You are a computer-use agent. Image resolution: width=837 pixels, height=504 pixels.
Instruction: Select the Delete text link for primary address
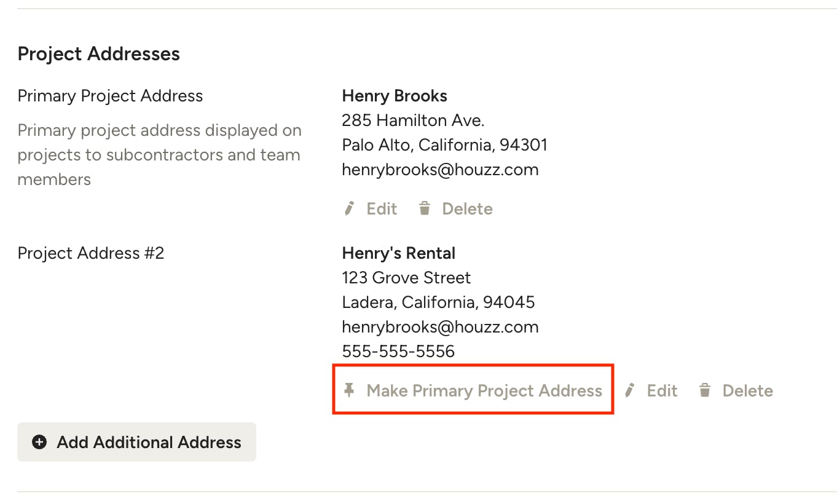tap(468, 209)
